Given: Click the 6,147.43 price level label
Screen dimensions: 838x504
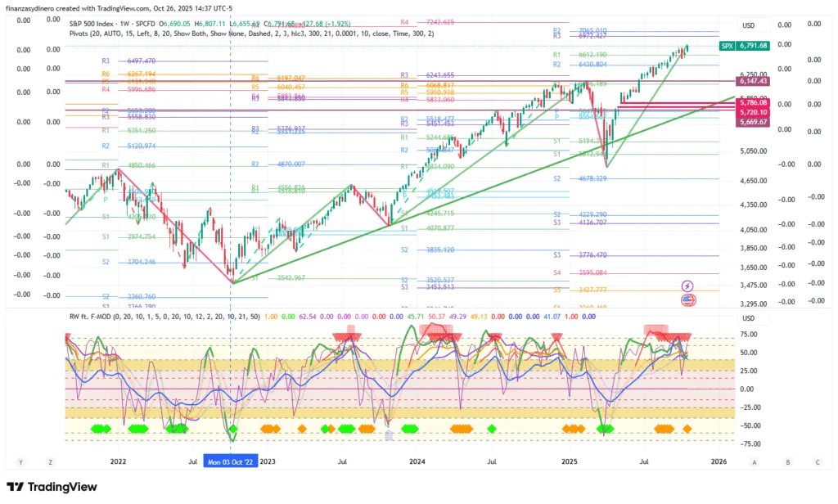Looking at the screenshot, I should point(751,81).
